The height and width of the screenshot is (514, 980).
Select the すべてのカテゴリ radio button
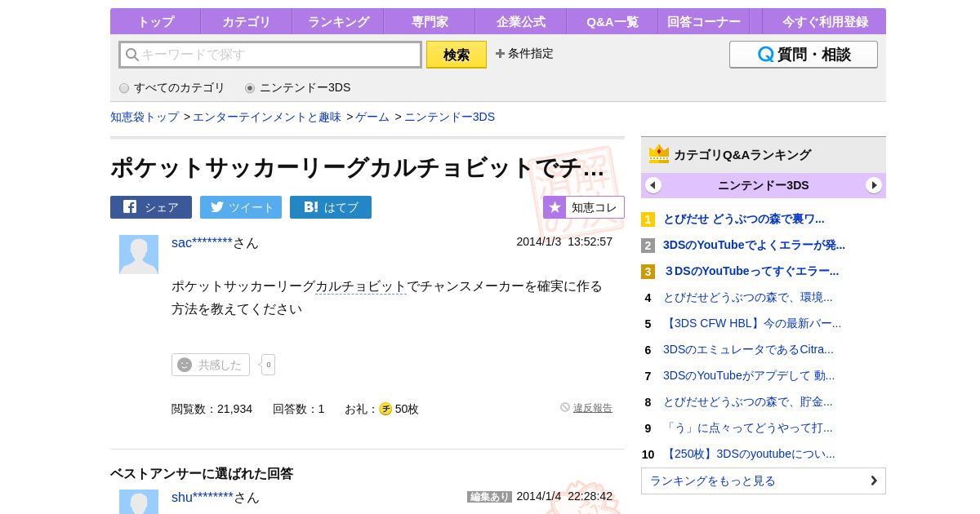coord(124,88)
